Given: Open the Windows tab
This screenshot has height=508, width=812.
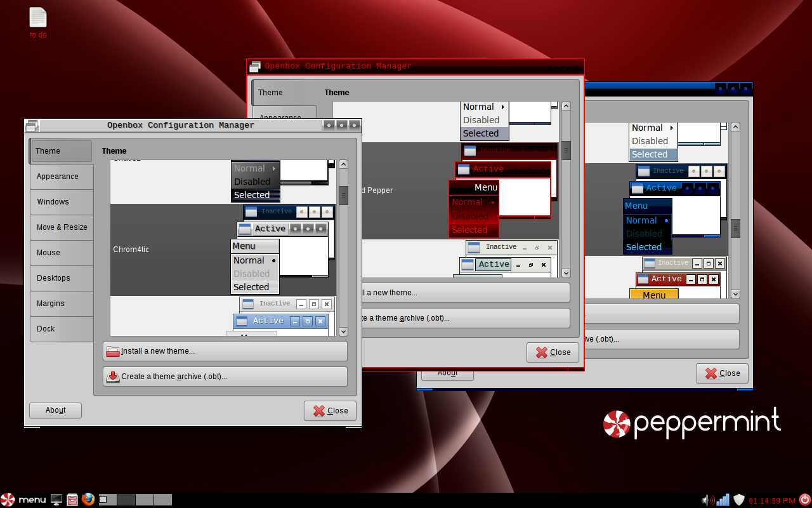Looking at the screenshot, I should 62,202.
